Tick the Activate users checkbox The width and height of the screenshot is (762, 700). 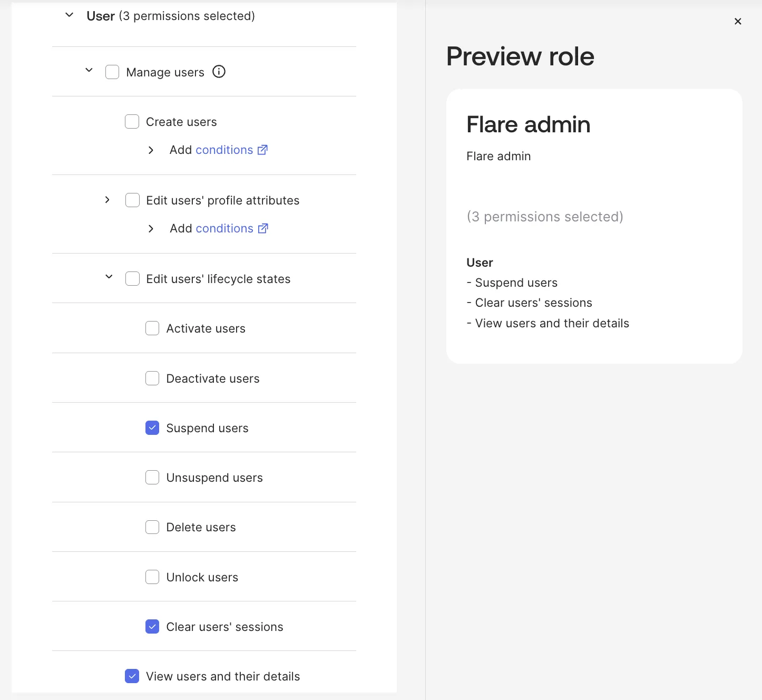152,328
